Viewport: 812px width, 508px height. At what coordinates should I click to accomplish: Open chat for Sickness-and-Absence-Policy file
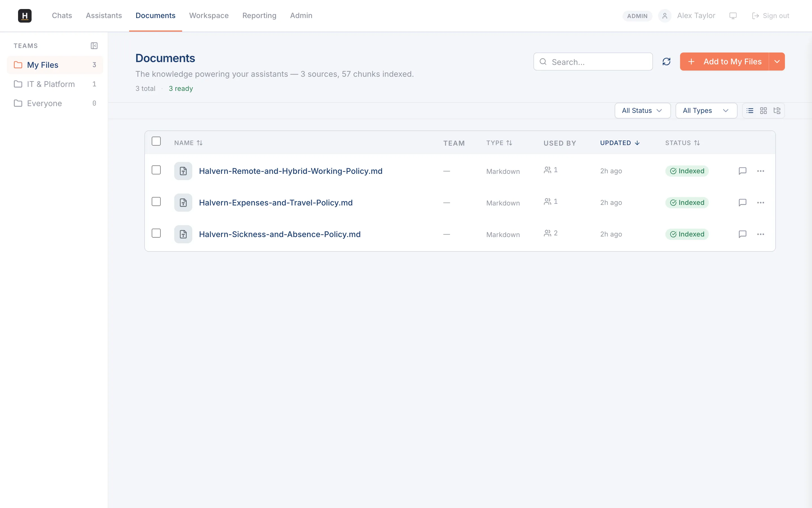pyautogui.click(x=743, y=234)
